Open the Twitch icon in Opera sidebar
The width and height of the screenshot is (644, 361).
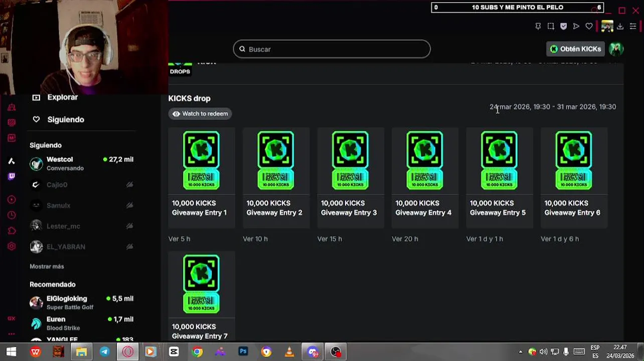coord(11,176)
